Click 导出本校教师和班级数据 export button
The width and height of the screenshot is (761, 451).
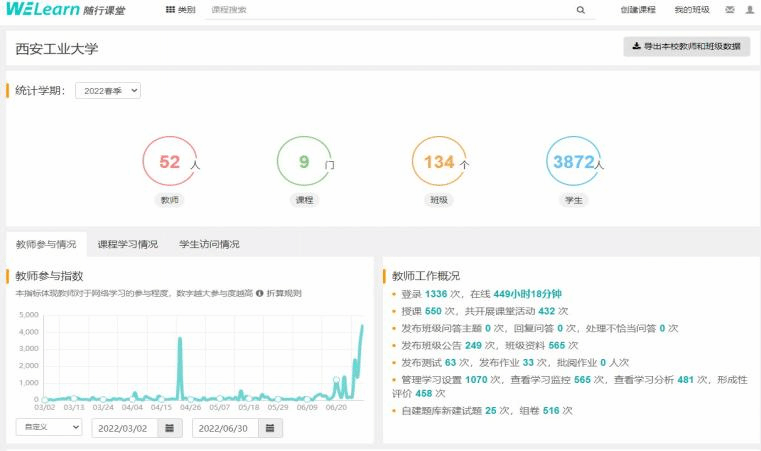tap(686, 47)
